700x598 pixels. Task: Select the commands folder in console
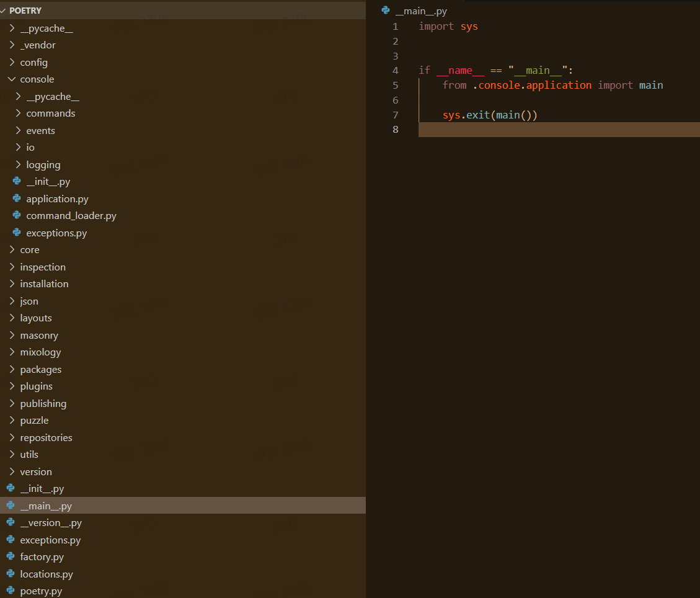[50, 113]
